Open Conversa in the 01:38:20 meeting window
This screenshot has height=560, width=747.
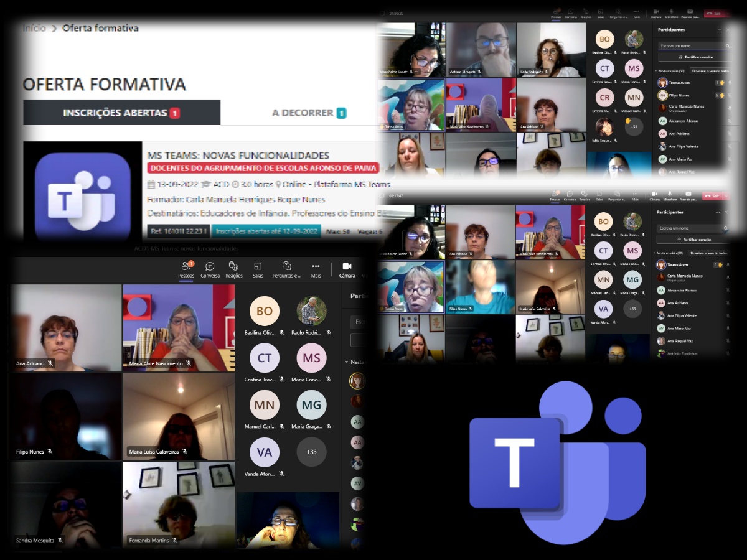[570, 14]
